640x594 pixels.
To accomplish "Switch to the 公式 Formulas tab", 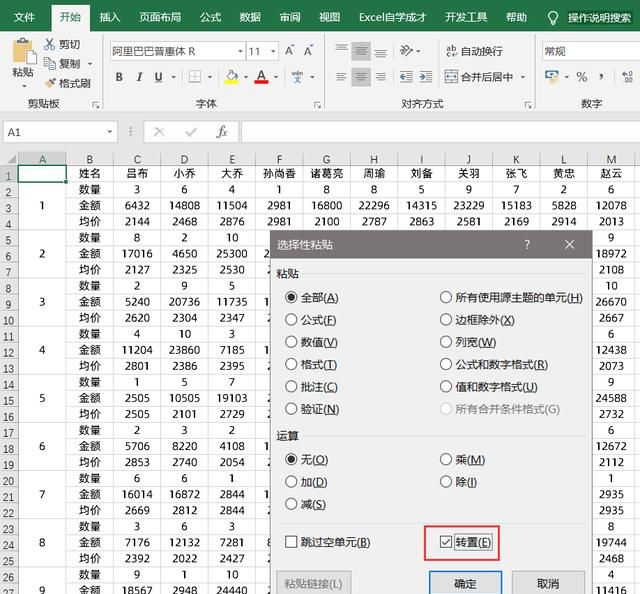I will 210,17.
